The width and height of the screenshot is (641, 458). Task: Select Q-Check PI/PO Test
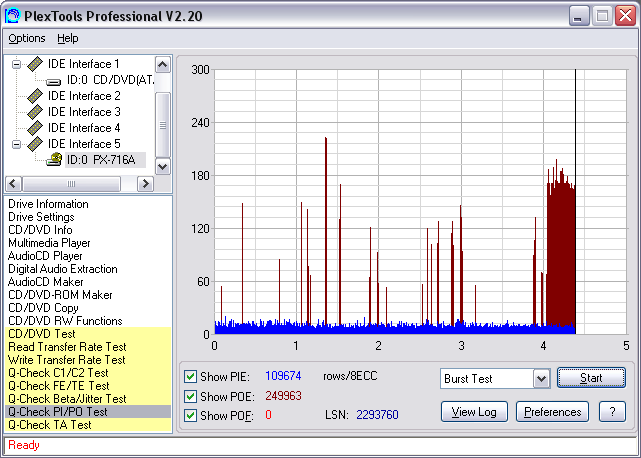[x=88, y=412]
